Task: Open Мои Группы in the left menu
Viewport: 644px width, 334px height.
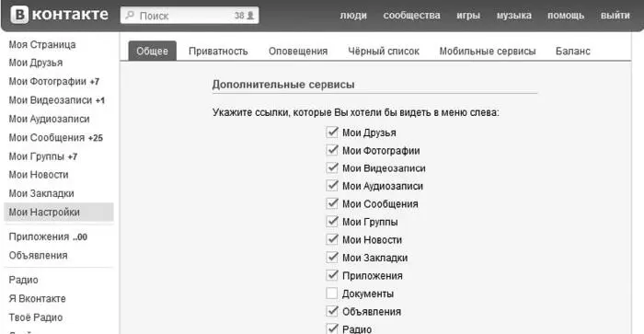Action: coord(37,156)
